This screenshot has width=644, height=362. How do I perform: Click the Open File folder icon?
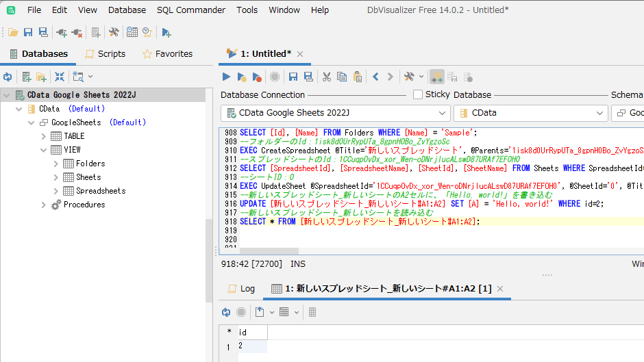coord(13,32)
